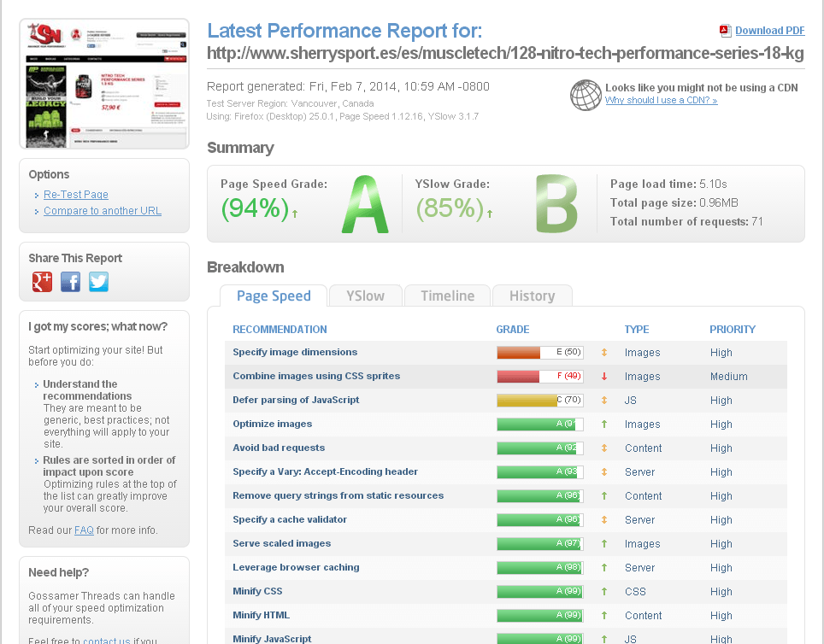Share report on Google Plus icon
Viewport: 824px width, 644px height.
click(x=42, y=282)
